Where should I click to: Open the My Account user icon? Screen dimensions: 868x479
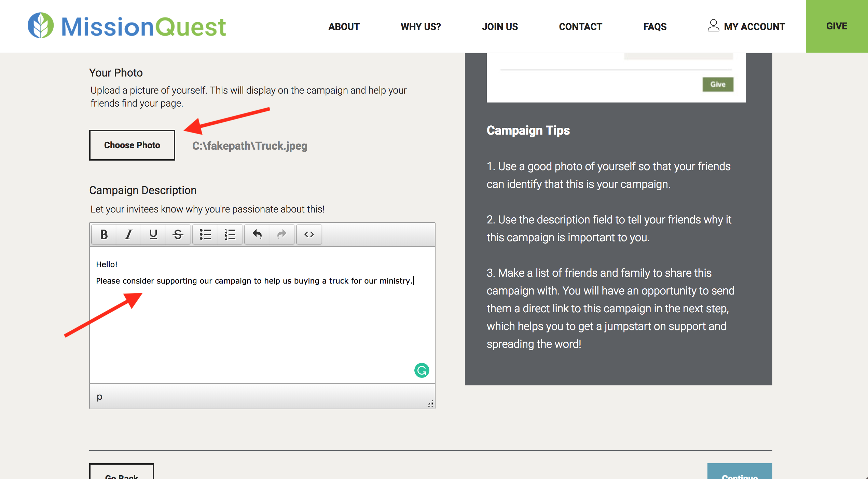[x=713, y=26]
